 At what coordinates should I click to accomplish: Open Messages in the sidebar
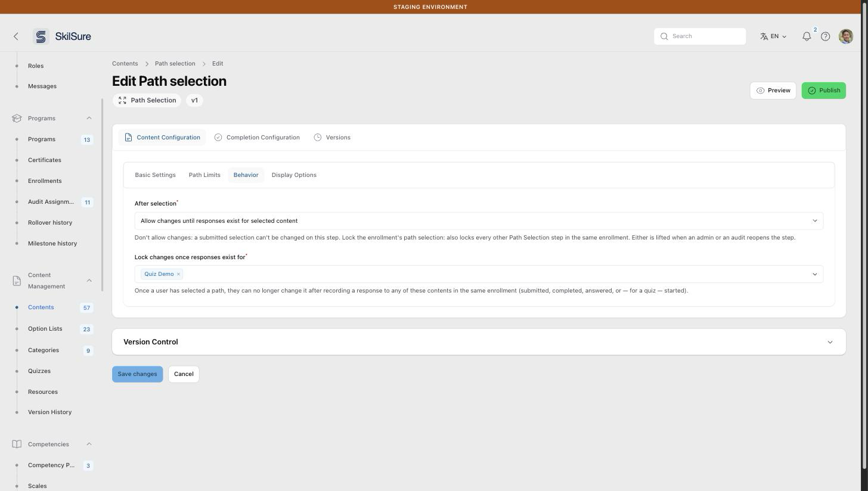click(42, 86)
